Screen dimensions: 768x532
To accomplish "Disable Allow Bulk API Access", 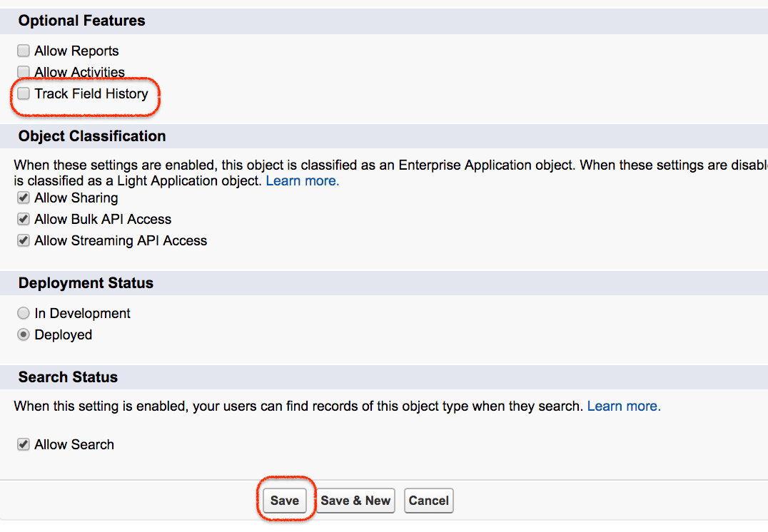I will tap(22, 219).
